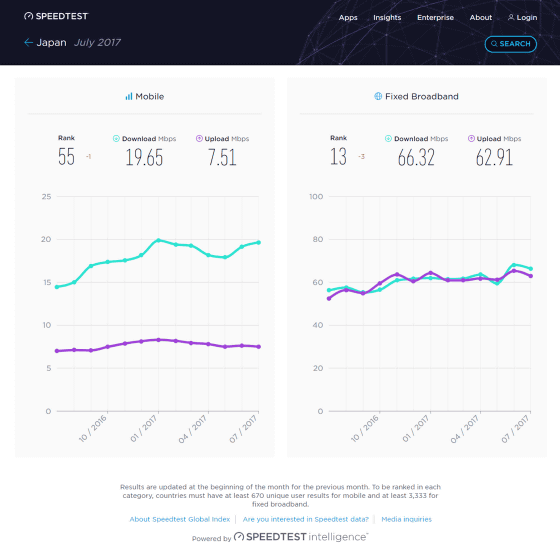Click Mobile download value 19.65
The width and height of the screenshot is (560, 546).
pos(144,157)
